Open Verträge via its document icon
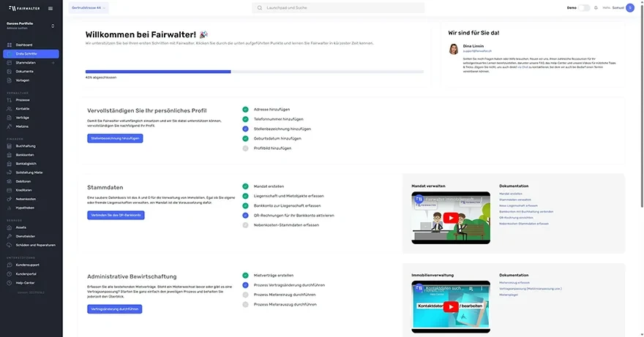644x337 pixels. [x=10, y=118]
